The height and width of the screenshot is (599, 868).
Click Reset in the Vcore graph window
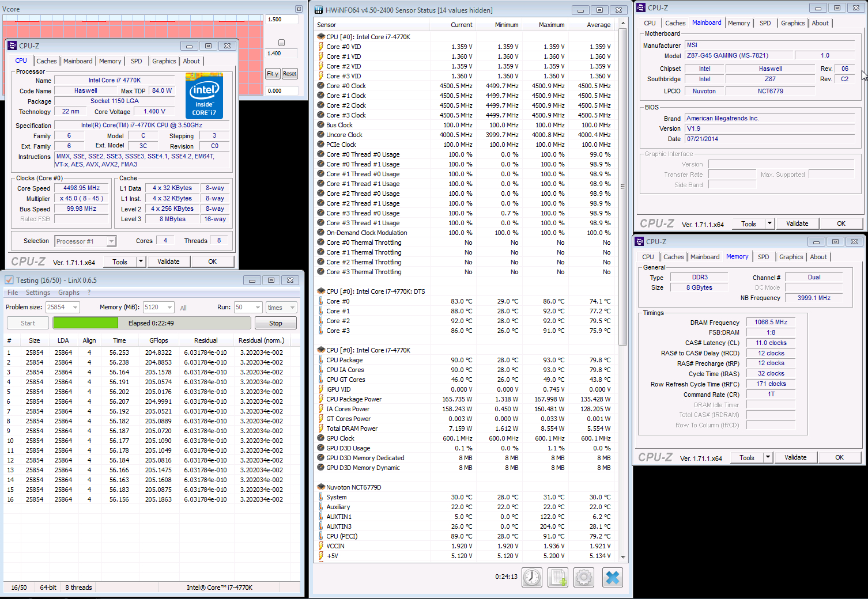pos(290,74)
